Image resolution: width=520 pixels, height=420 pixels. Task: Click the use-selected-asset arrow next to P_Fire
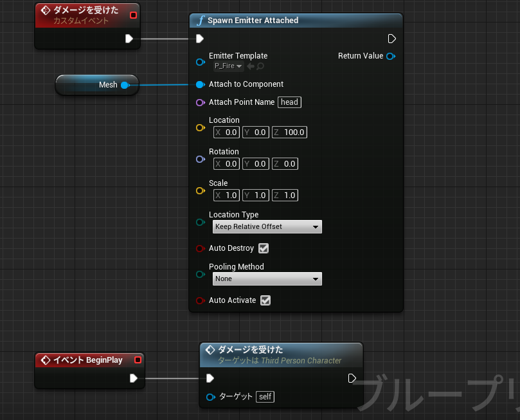click(x=251, y=66)
